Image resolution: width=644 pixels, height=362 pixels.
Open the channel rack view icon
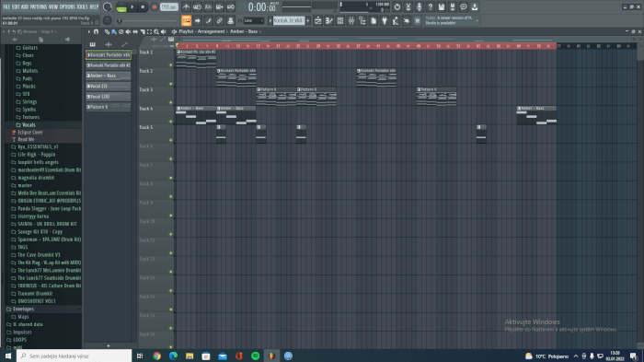click(x=340, y=20)
